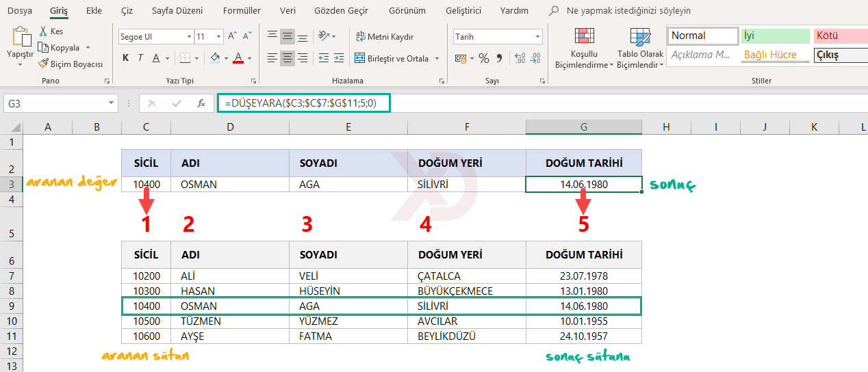Viewport: 868px width, 372px height.
Task: Click the insert function fx icon
Action: coord(201,103)
